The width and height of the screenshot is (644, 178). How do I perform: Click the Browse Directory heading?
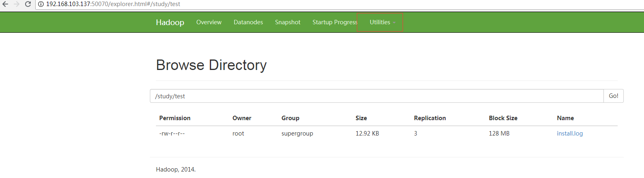click(211, 65)
